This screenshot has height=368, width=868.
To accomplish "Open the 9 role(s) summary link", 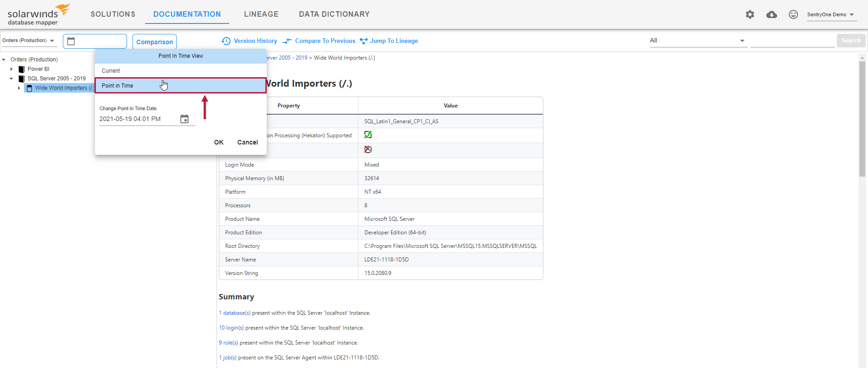I will 228,343.
